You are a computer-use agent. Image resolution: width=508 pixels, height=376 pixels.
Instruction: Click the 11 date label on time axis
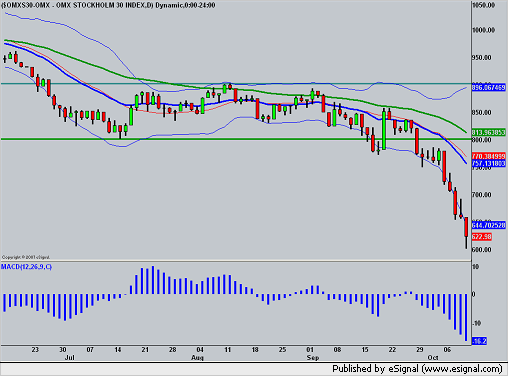[x=228, y=350]
